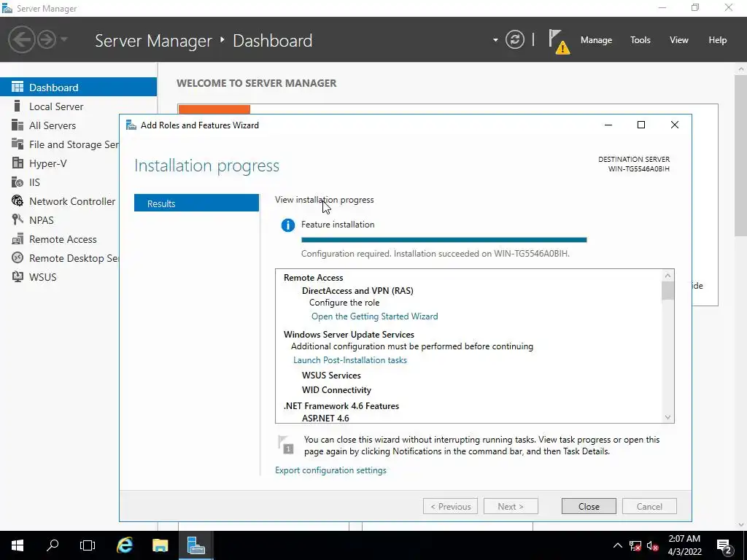Screen dimensions: 747x560
Task: Click 'ASP.NET 4.6' in results list
Action: (325, 418)
